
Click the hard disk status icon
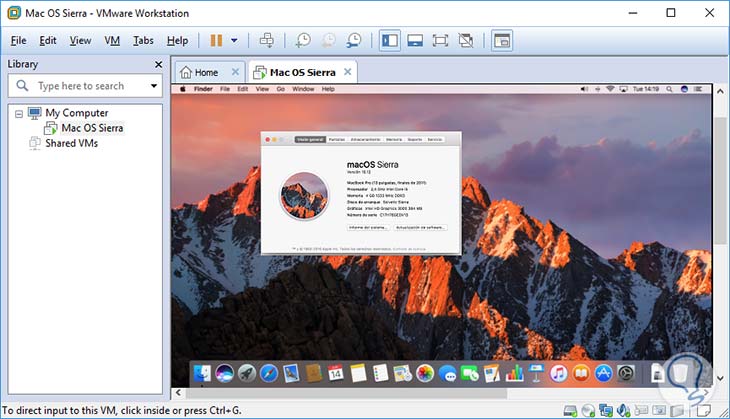570,410
